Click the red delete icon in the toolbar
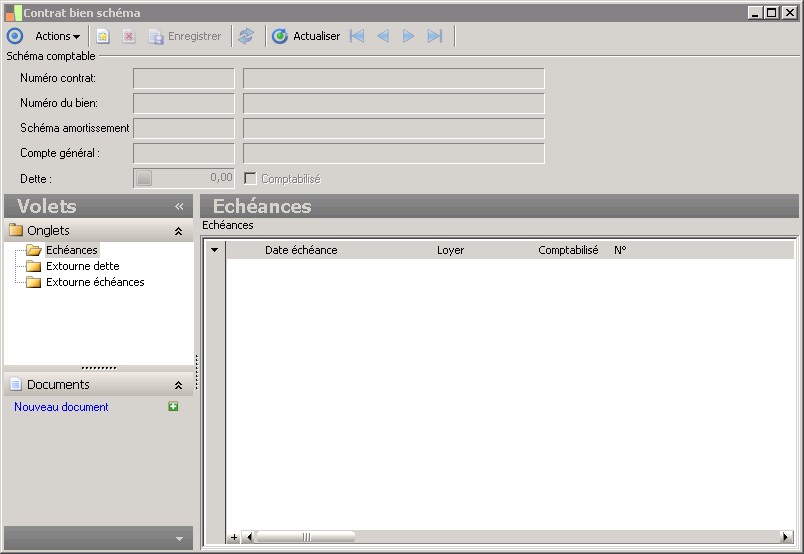Image resolution: width=804 pixels, height=554 pixels. (128, 36)
